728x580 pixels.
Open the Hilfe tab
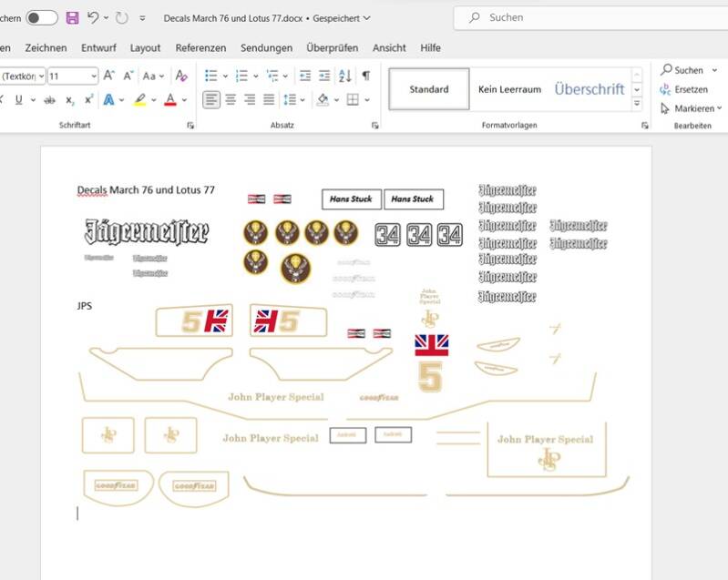(430, 47)
